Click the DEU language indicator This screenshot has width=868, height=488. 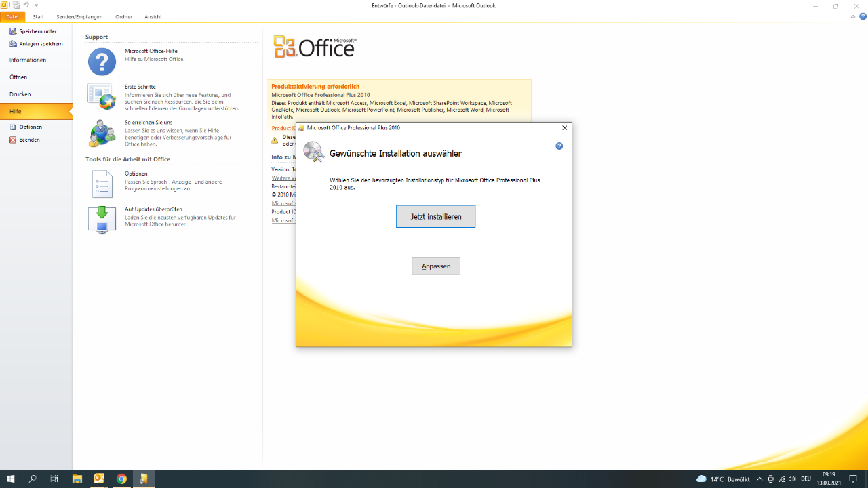(806, 479)
